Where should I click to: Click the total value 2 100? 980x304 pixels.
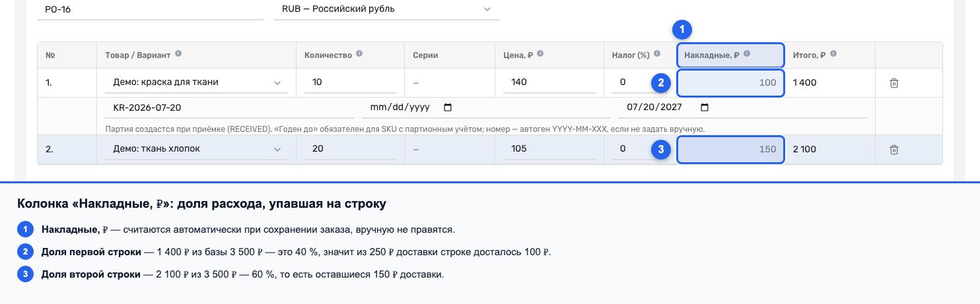click(x=804, y=150)
